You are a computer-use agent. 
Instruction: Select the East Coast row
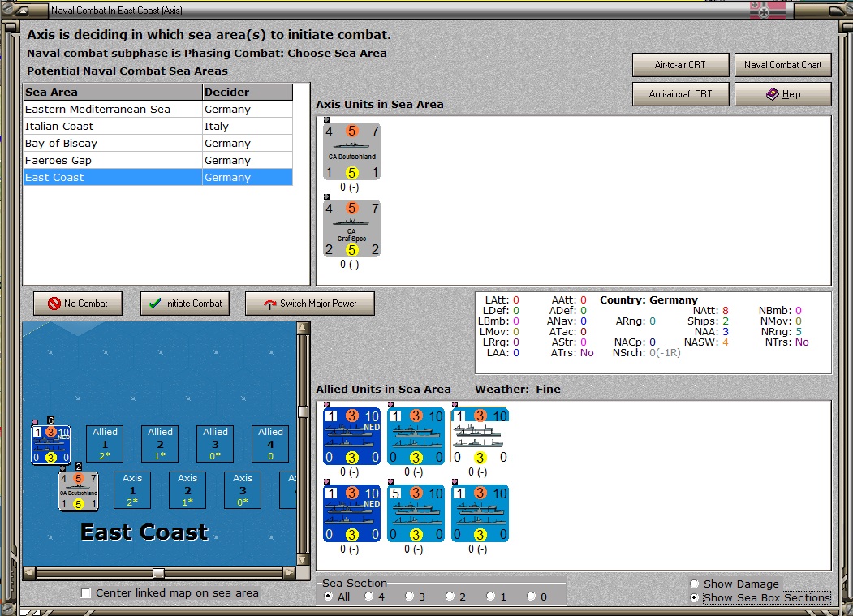(158, 178)
